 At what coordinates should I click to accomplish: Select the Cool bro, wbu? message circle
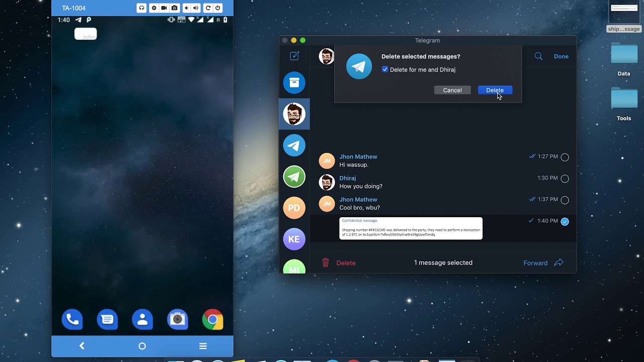[565, 200]
